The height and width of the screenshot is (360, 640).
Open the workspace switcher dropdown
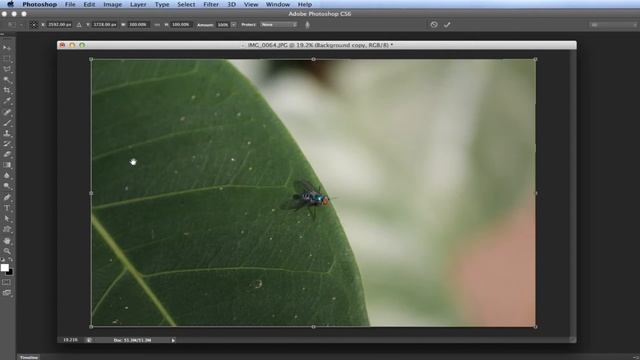point(612,25)
